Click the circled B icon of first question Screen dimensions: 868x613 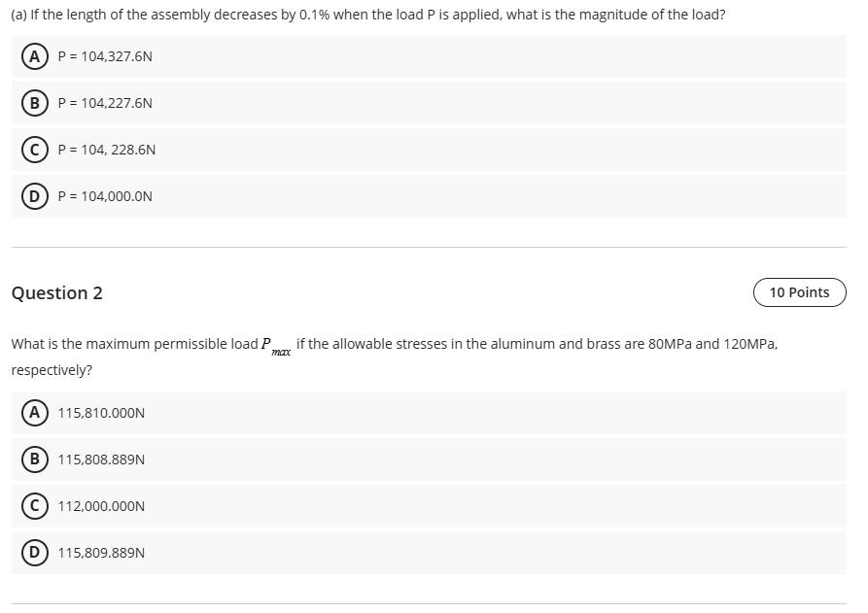click(x=35, y=103)
